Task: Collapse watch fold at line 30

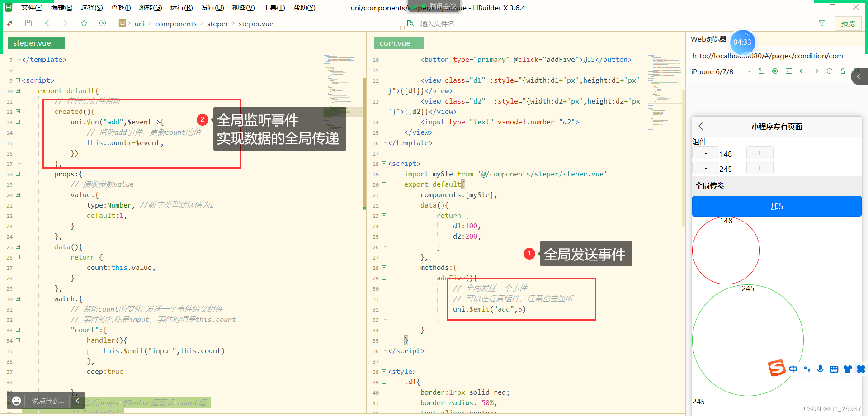Action: [18, 298]
